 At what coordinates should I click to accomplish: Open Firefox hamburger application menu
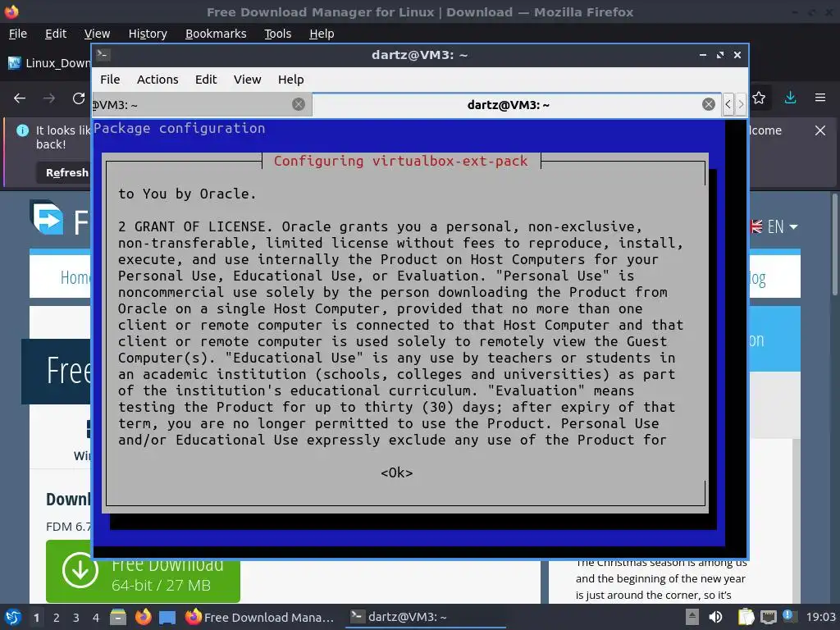pyautogui.click(x=820, y=98)
